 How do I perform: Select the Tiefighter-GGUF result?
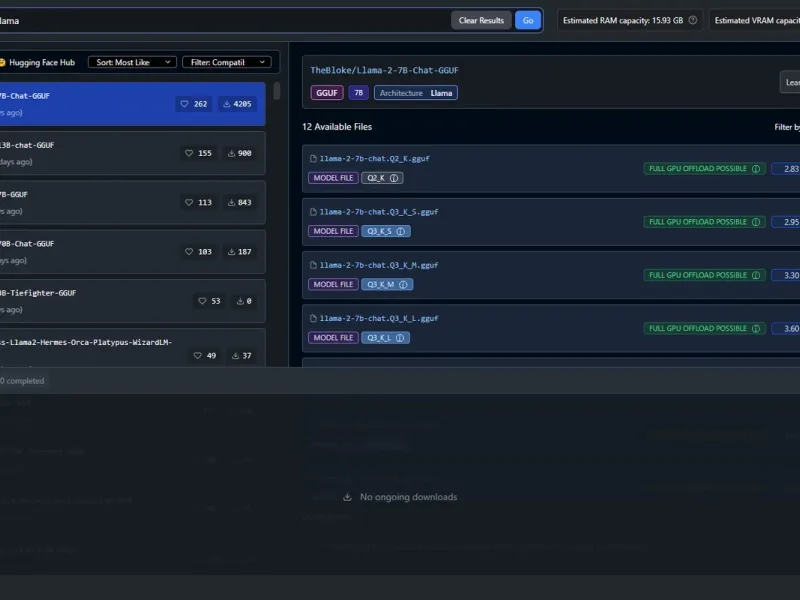point(132,301)
